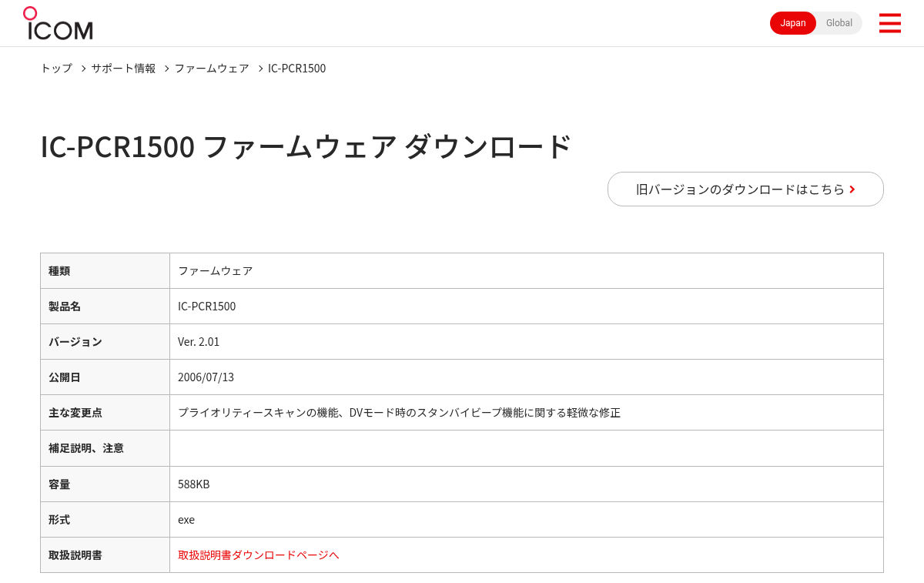Screen dimensions: 924x583
Task: Open the red hamburger menu
Action: click(889, 23)
